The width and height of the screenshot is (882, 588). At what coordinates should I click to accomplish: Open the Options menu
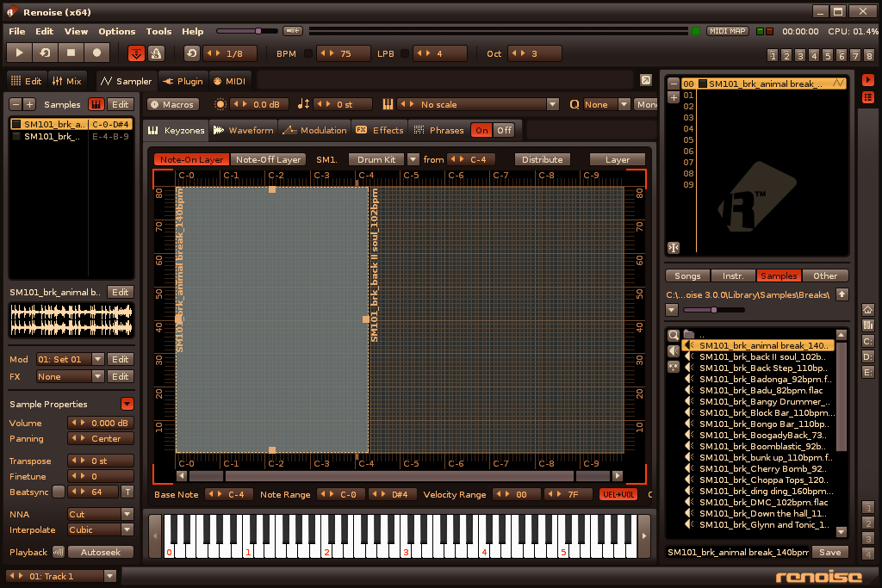[x=117, y=32]
